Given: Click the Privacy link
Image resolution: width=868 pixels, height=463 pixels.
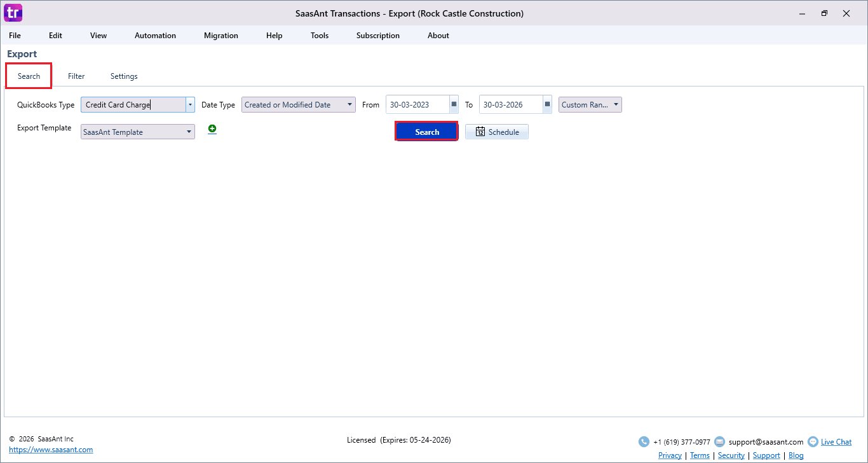Looking at the screenshot, I should (670, 455).
